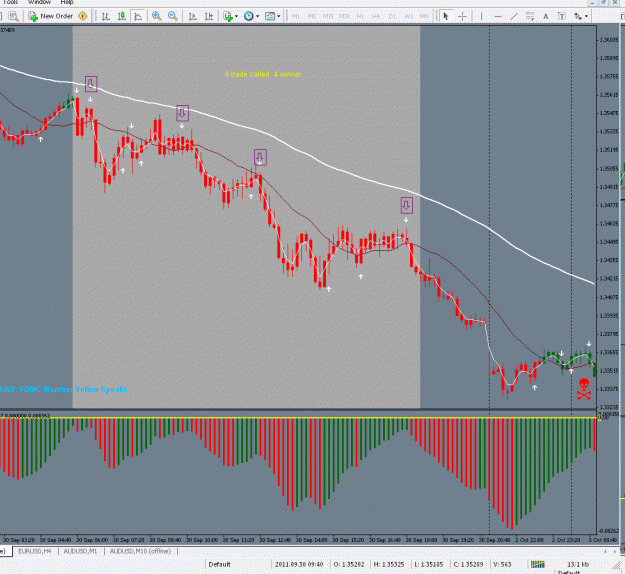Click the add indicator icon
This screenshot has width=625, height=574.
[x=228, y=16]
